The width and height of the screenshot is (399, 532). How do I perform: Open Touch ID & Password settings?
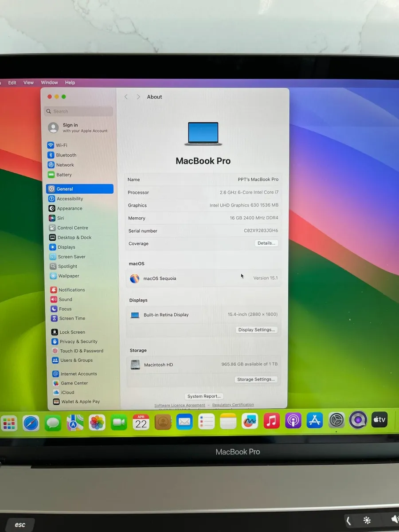click(x=78, y=351)
